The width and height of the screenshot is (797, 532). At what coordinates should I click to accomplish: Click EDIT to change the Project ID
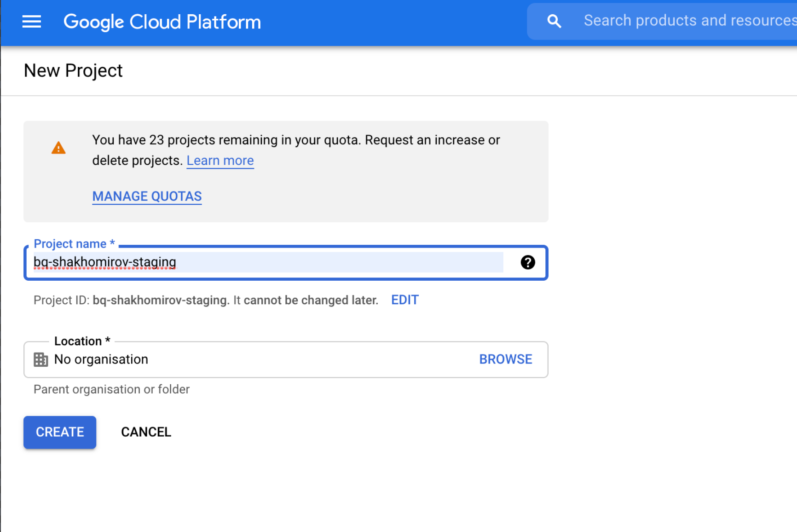[404, 300]
